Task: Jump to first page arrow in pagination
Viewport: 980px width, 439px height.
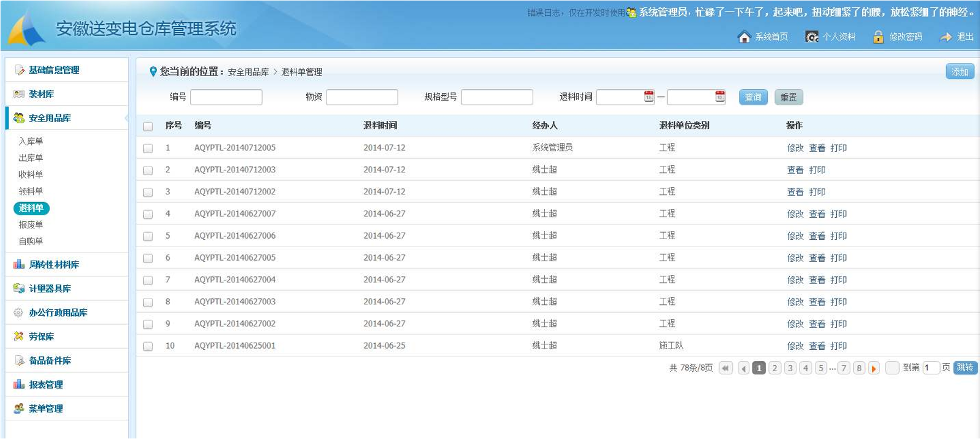Action: (726, 368)
